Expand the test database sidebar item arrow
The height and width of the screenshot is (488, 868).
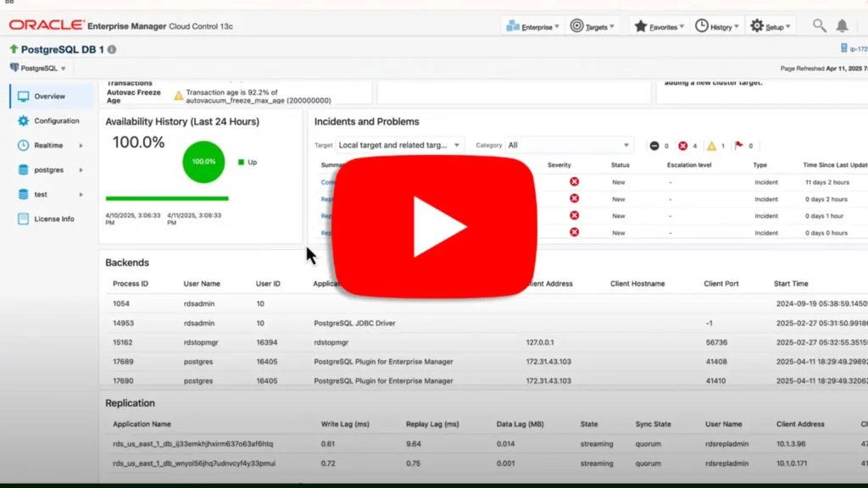pos(81,195)
